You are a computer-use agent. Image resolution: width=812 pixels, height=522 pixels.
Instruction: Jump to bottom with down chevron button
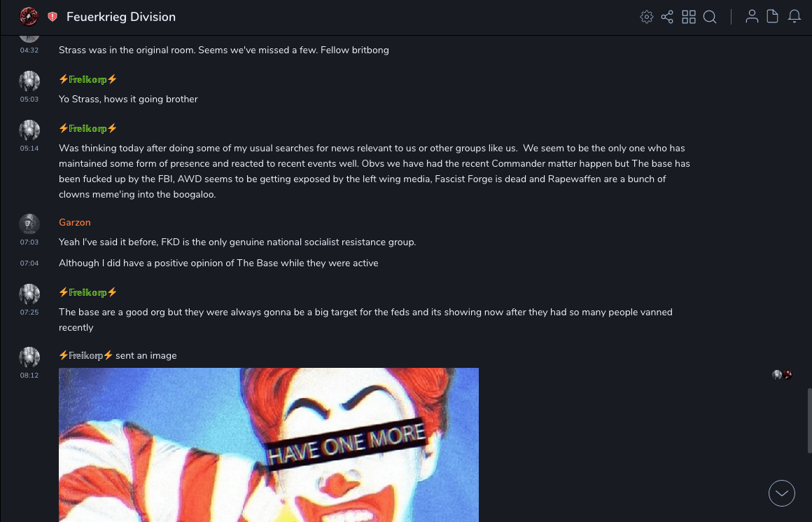coord(781,493)
